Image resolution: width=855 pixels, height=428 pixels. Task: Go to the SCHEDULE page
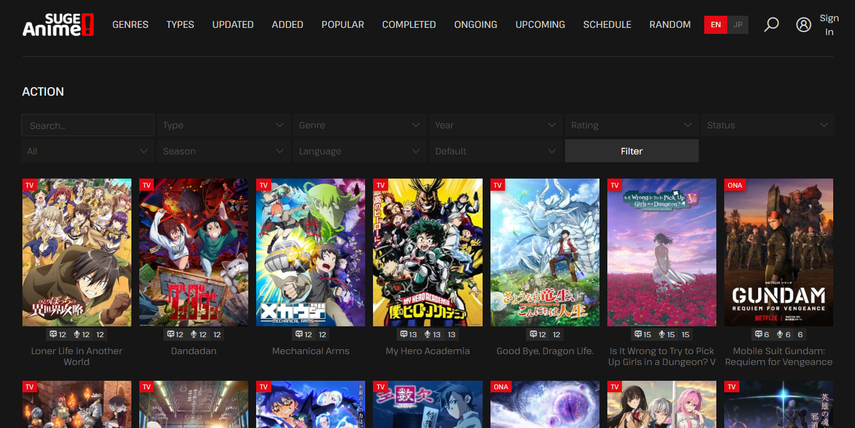(x=607, y=24)
